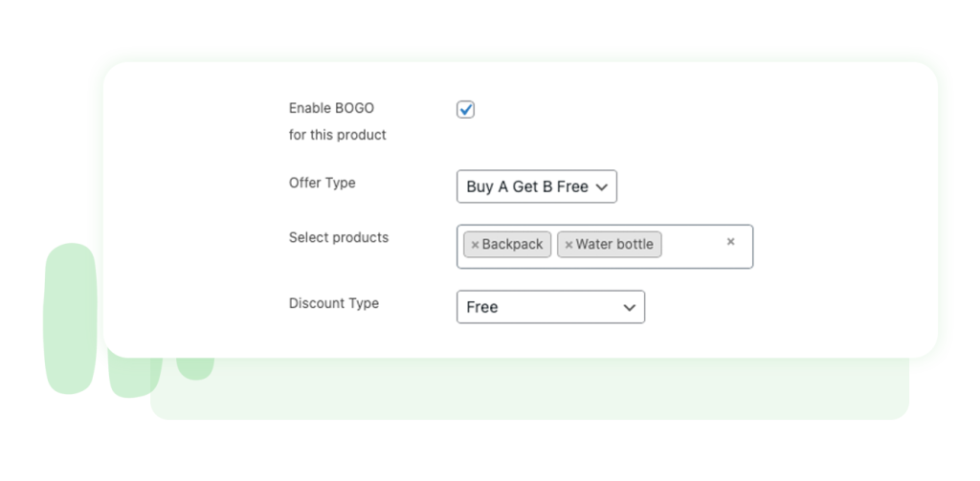Screen dimensions: 980x481
Task: Select the Backpack tag text
Action: [512, 245]
